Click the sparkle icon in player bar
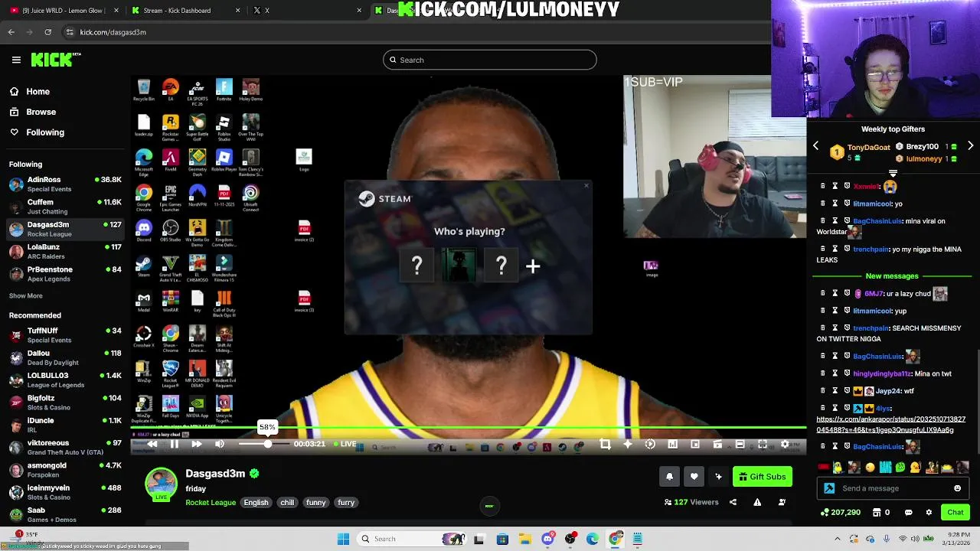980x551 pixels. click(x=628, y=444)
